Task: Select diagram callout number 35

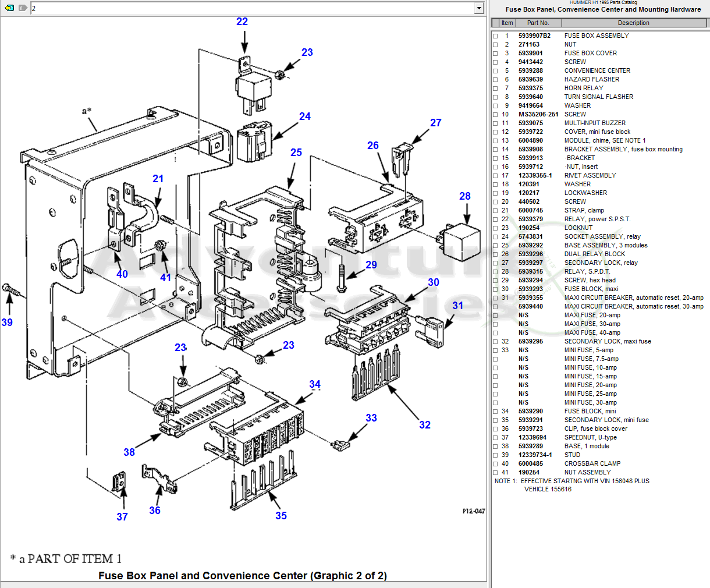Action: pos(281,516)
